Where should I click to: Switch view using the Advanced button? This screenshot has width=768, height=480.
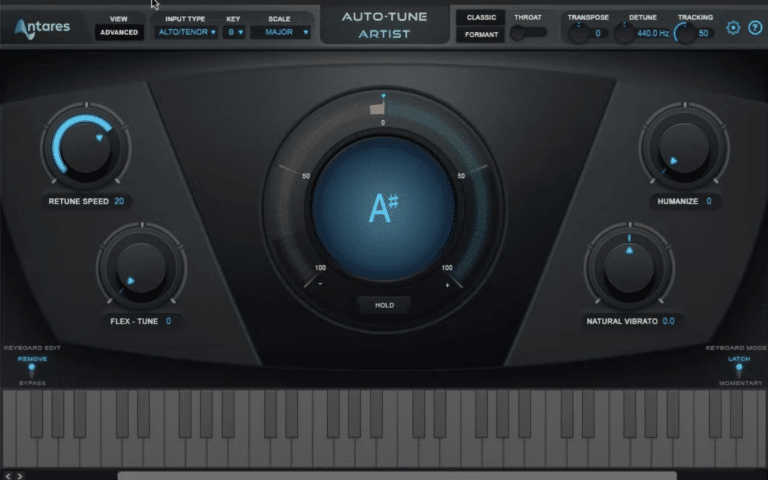click(x=119, y=32)
